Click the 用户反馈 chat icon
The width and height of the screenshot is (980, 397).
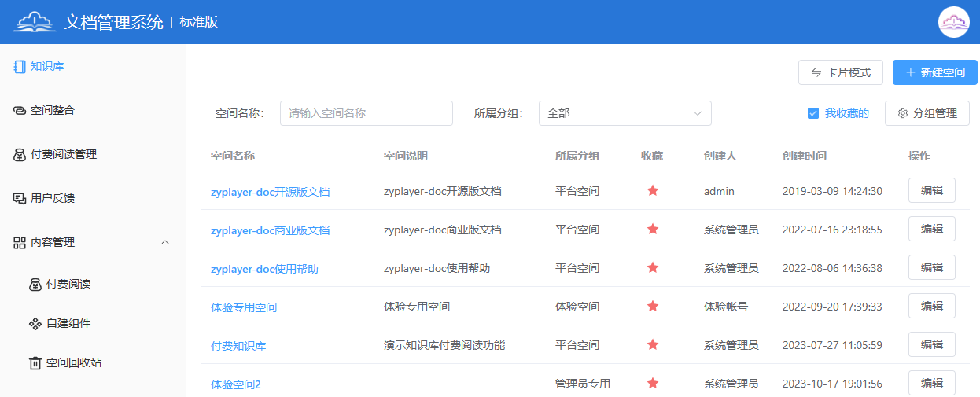point(20,199)
